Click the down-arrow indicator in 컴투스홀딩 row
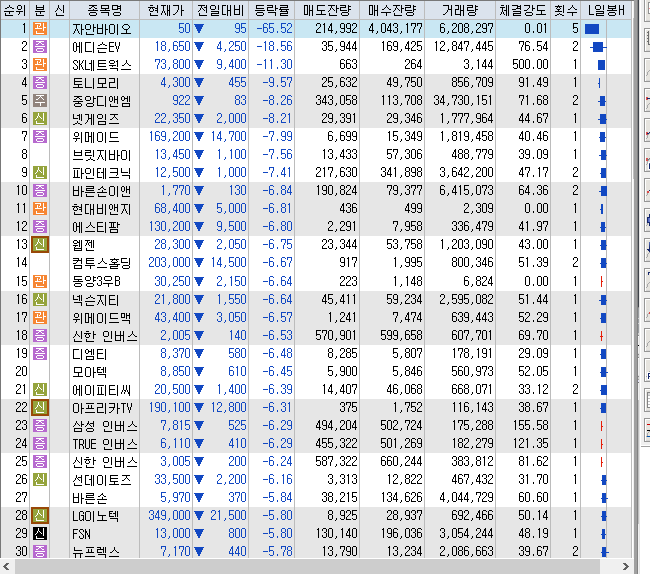Viewport: 650px width, 574px height. (199, 262)
